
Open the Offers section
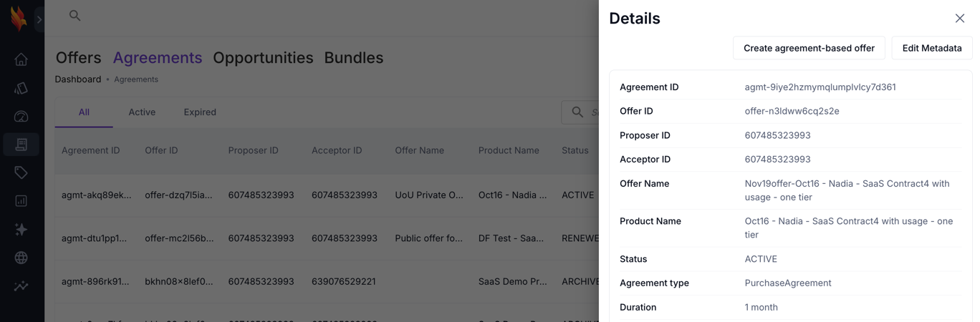[78, 57]
